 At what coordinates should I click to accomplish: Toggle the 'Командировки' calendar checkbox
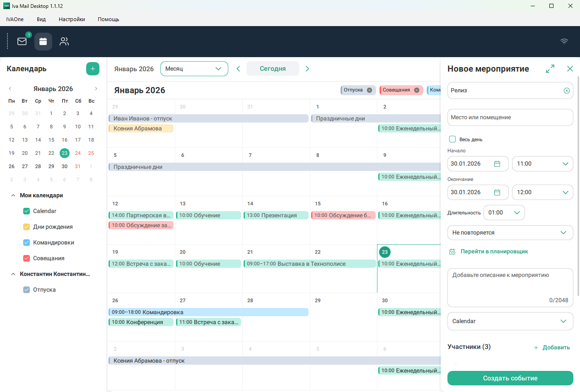pyautogui.click(x=27, y=243)
